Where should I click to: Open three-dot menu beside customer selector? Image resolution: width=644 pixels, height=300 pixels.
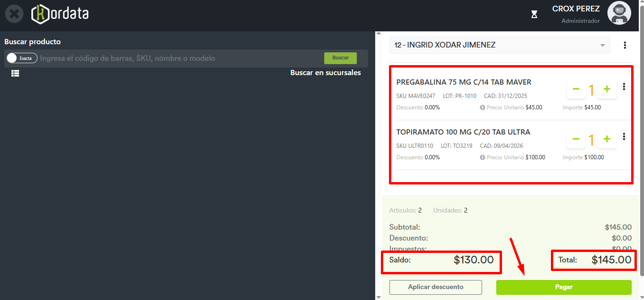point(625,45)
